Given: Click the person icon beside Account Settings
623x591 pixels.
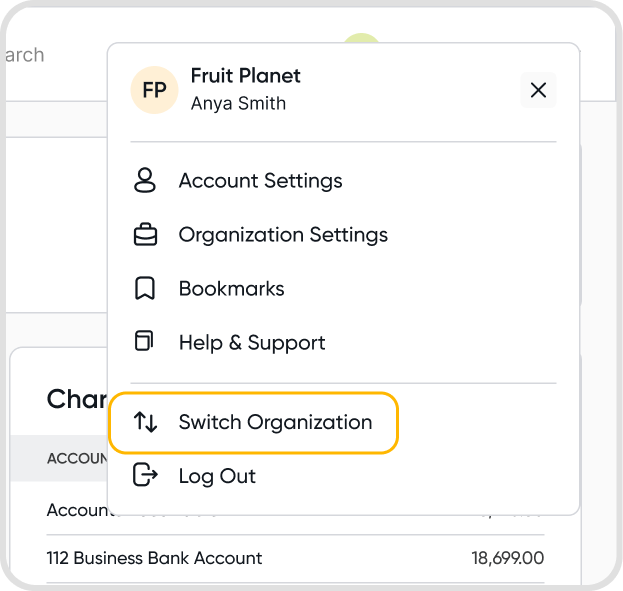Looking at the screenshot, I should click(x=145, y=181).
